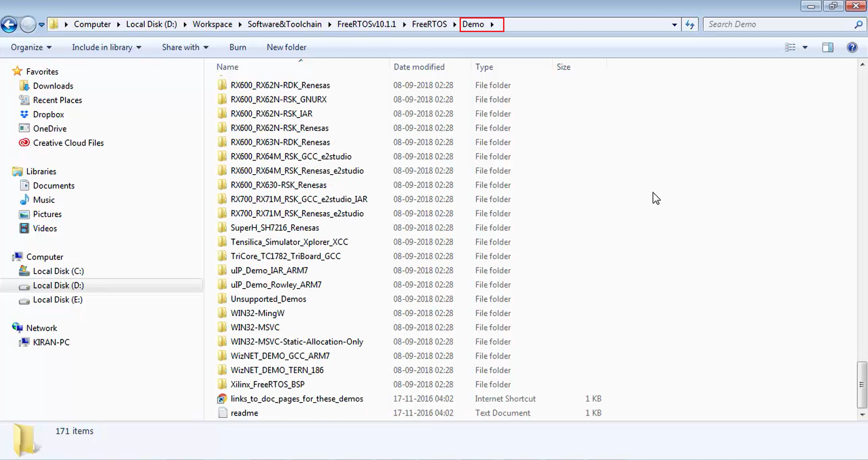Viewport: 868px width, 460px height.
Task: Select the RX600_RX62N-RDK_Renesas folder icon
Action: pos(222,85)
